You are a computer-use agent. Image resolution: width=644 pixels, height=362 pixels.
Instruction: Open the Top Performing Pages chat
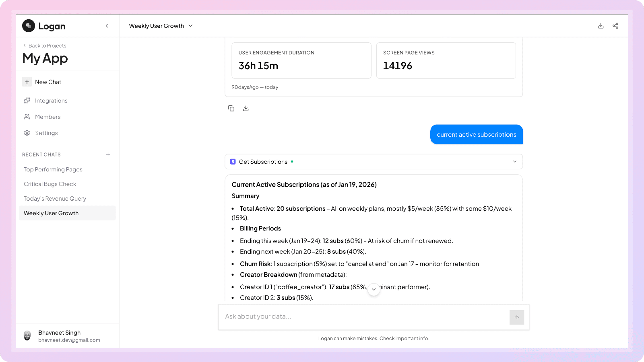tap(53, 170)
